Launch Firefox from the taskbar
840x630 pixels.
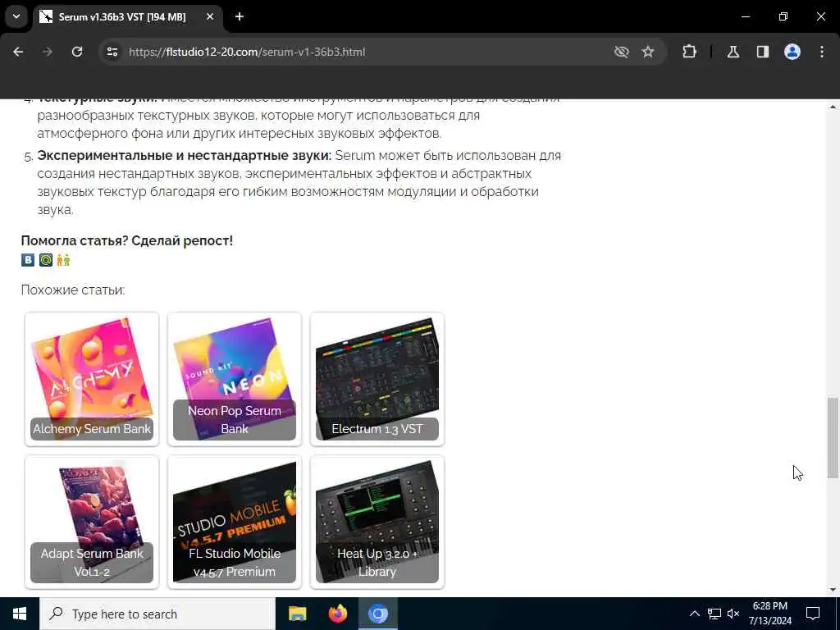click(x=337, y=614)
